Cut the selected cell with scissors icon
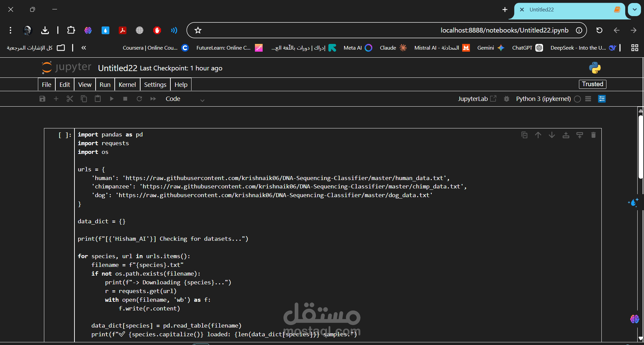This screenshot has width=644, height=345. [x=70, y=99]
